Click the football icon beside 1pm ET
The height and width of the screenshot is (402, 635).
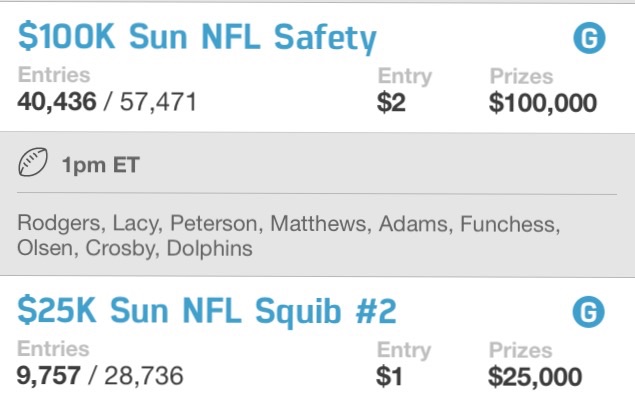(33, 162)
